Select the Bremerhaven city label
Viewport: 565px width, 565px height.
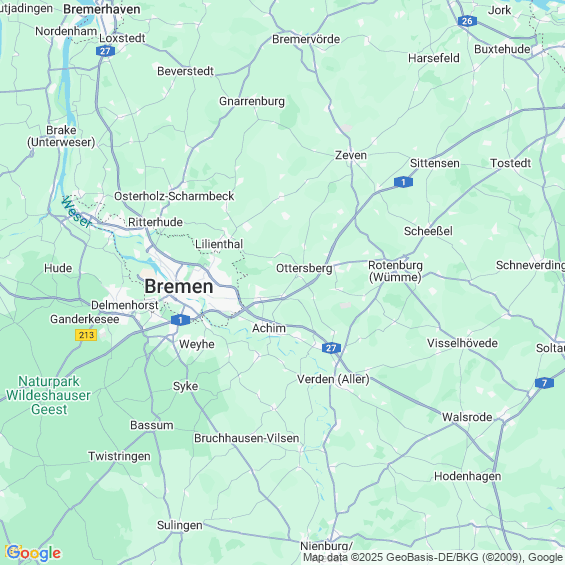tap(102, 9)
